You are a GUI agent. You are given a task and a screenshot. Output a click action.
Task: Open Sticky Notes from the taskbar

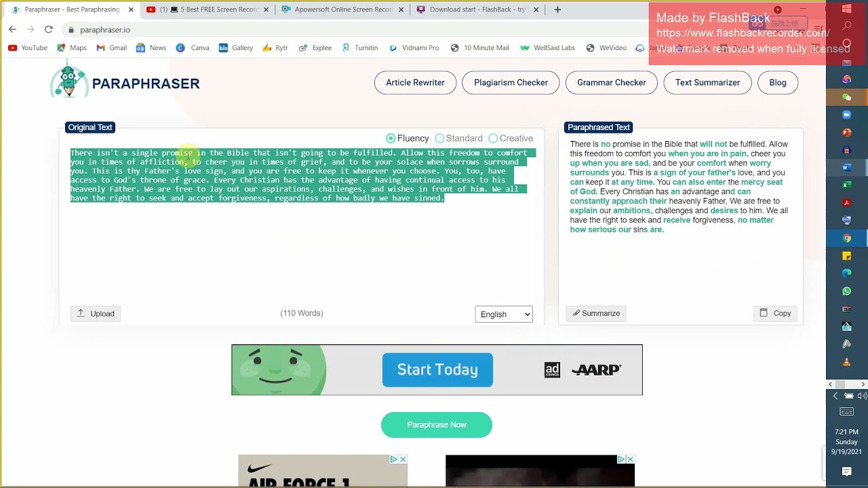tap(846, 256)
